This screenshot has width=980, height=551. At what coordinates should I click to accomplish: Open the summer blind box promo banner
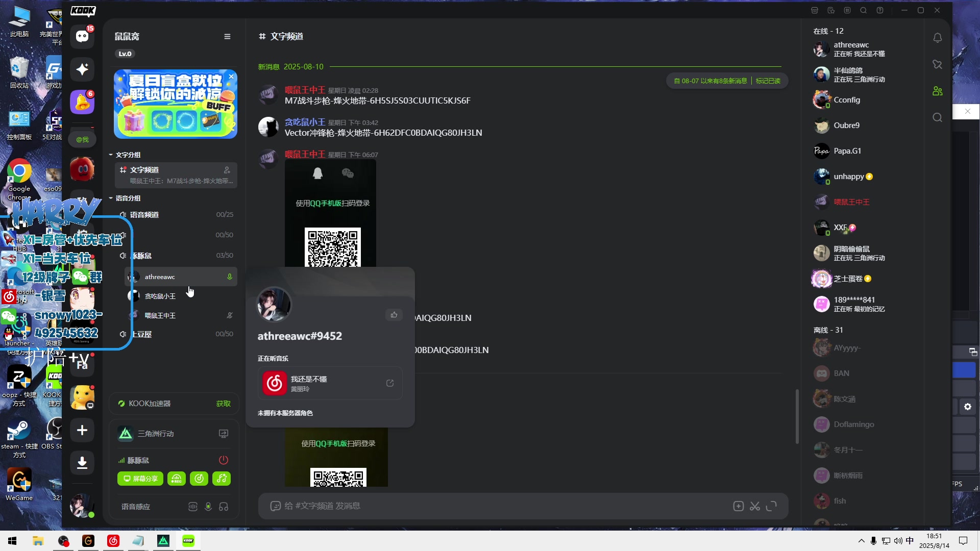(176, 104)
